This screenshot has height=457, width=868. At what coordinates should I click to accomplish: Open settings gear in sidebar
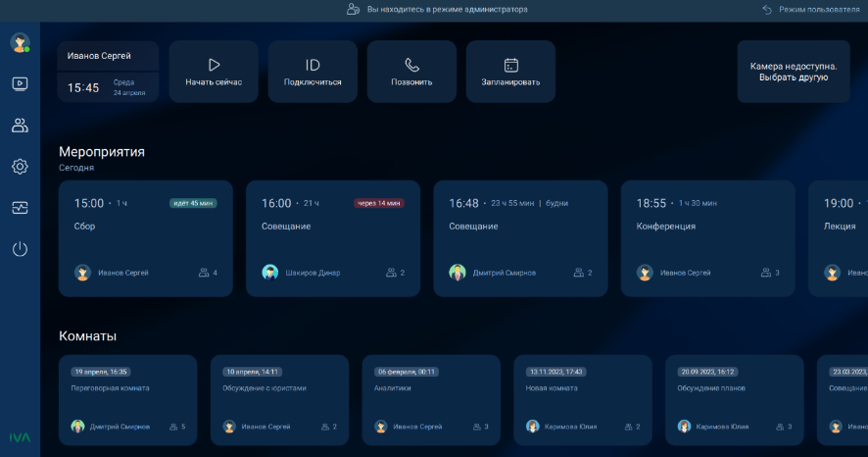pyautogui.click(x=20, y=167)
